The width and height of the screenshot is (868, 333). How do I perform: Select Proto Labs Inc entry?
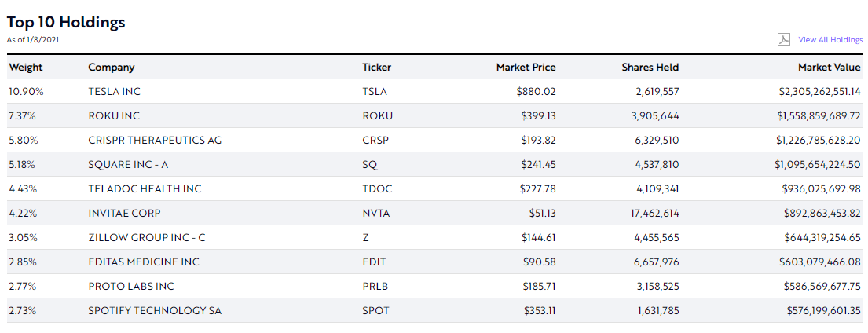point(131,287)
